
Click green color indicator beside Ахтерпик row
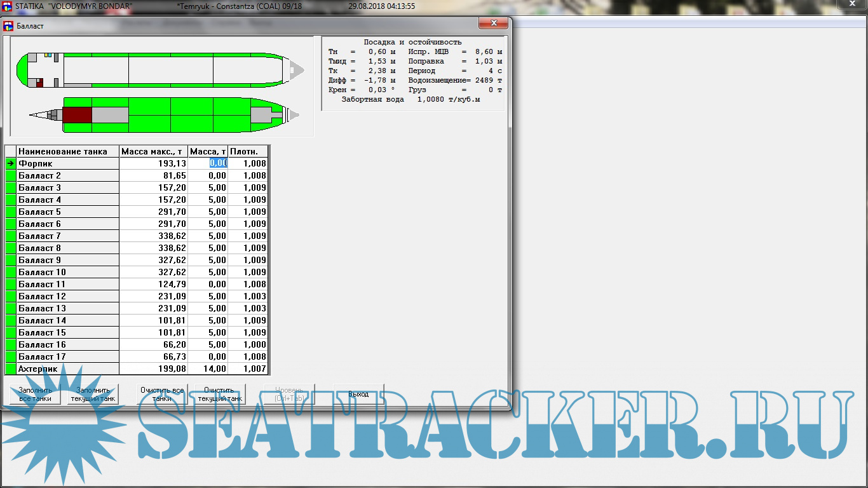point(11,369)
